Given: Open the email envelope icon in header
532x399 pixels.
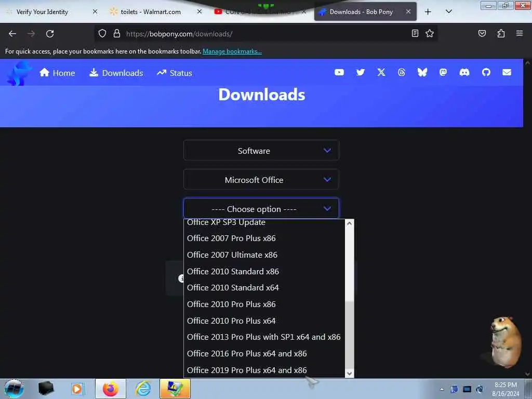Looking at the screenshot, I should click(x=507, y=72).
